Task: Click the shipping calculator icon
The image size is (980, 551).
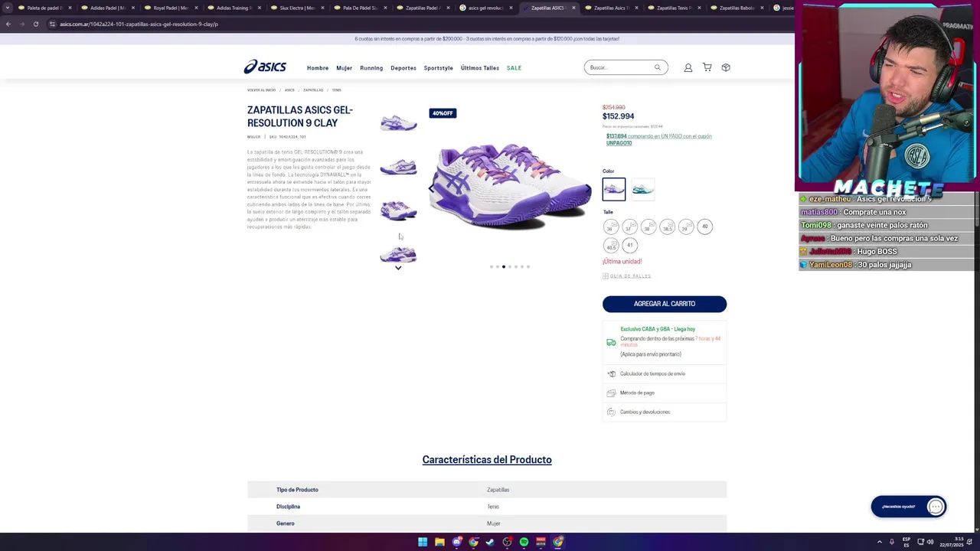Action: 611,373
